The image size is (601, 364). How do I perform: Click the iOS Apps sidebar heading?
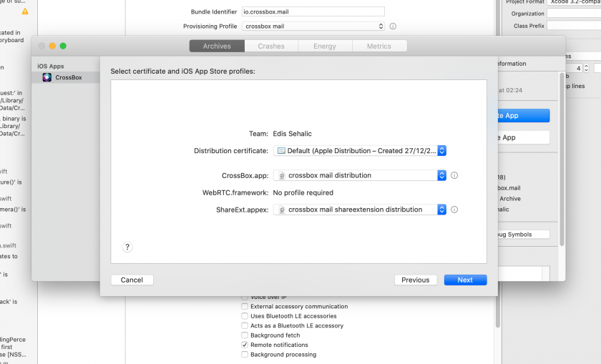51,67
